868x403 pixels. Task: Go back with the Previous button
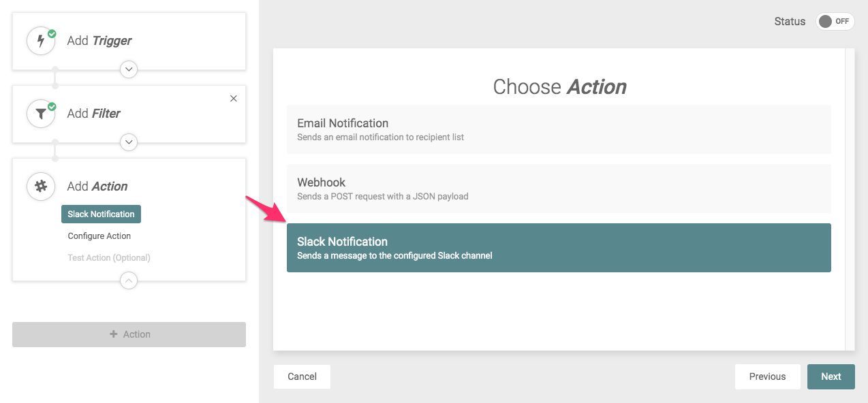click(767, 376)
